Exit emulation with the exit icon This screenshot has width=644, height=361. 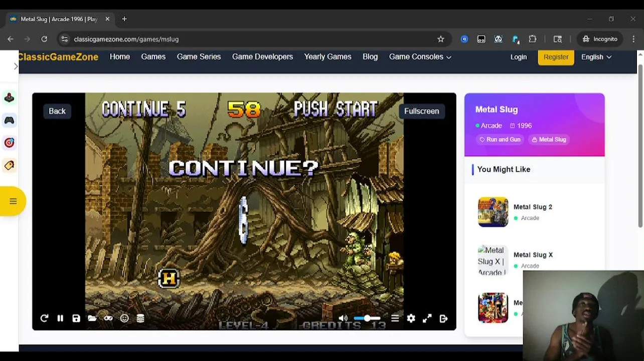click(x=443, y=318)
